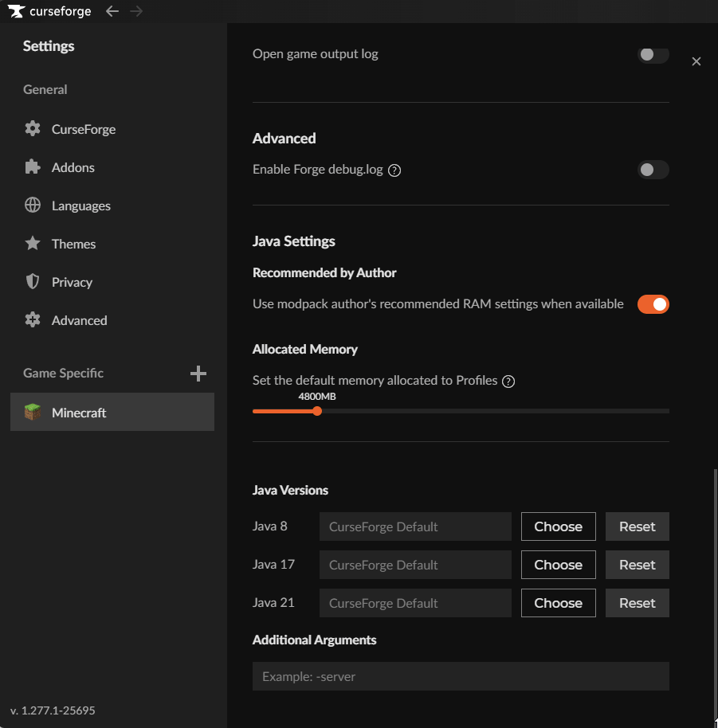
Task: Click the Java Settings heading
Action: coord(293,241)
